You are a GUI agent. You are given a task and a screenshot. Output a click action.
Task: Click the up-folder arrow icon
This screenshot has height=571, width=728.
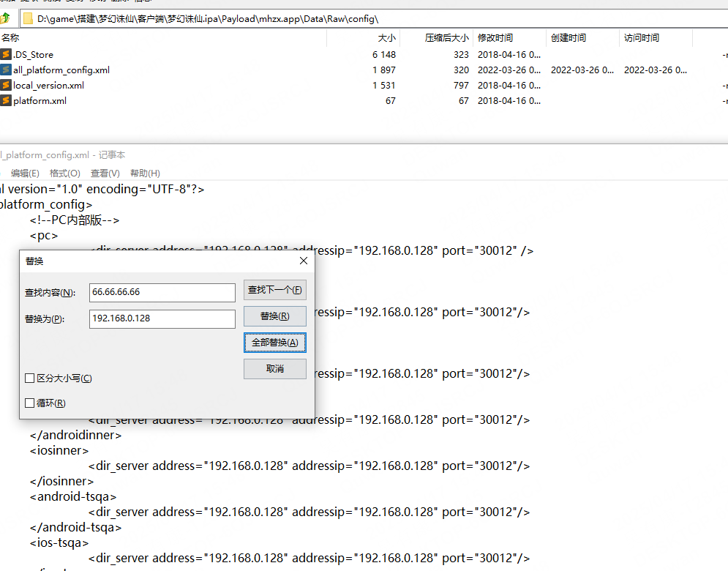tap(4, 18)
